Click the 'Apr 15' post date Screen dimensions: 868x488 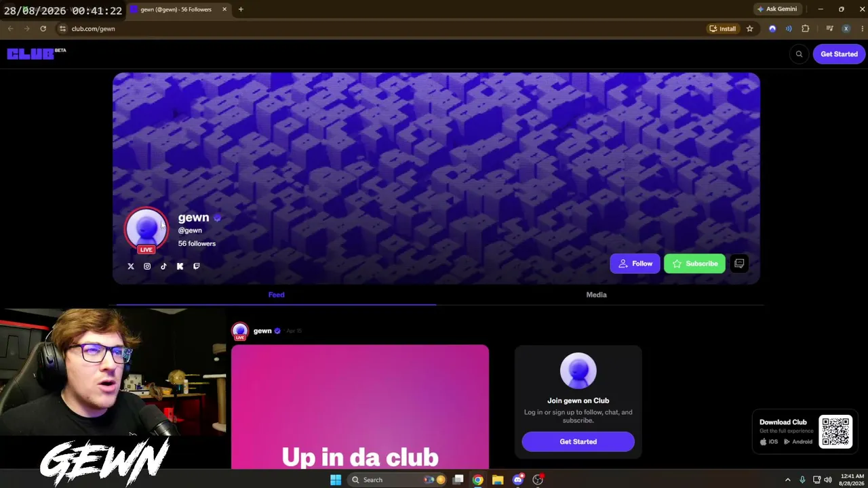[x=294, y=331]
